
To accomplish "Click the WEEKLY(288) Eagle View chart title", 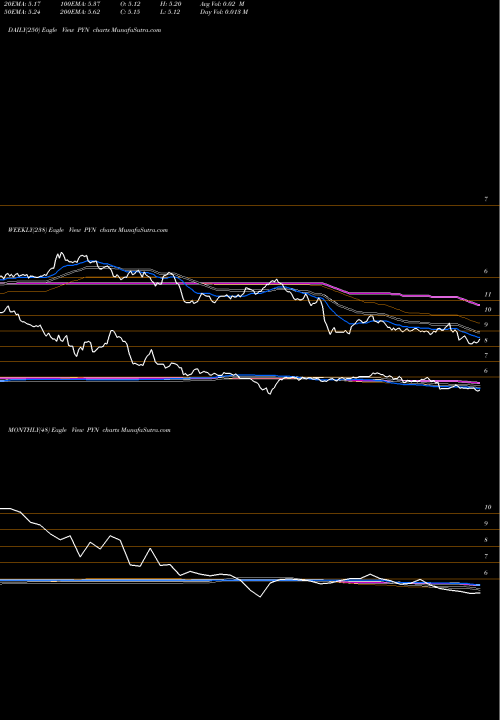I will (88, 230).
